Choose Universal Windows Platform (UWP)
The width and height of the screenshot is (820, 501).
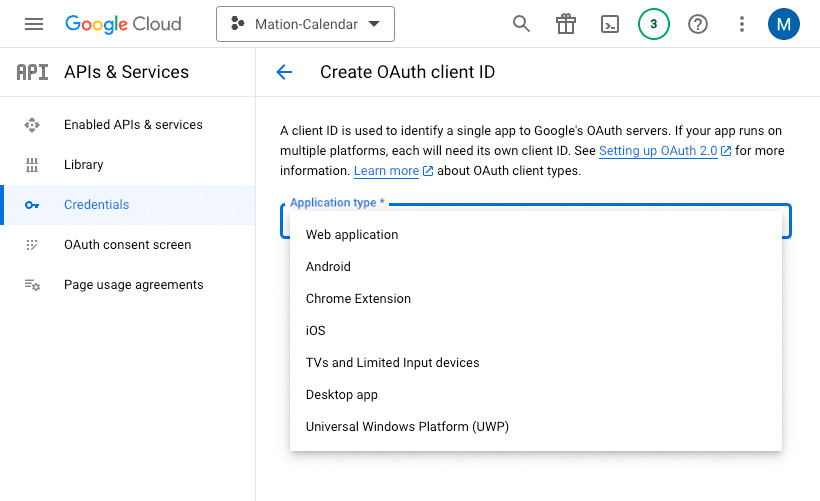pyautogui.click(x=536, y=426)
